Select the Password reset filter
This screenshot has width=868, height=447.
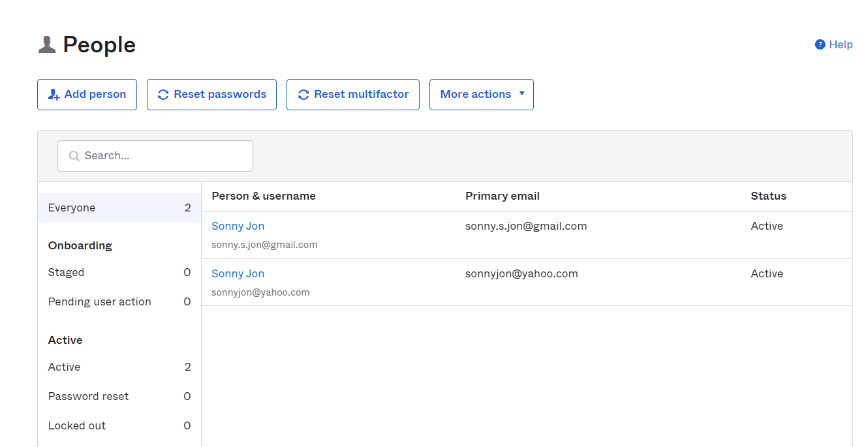click(88, 395)
